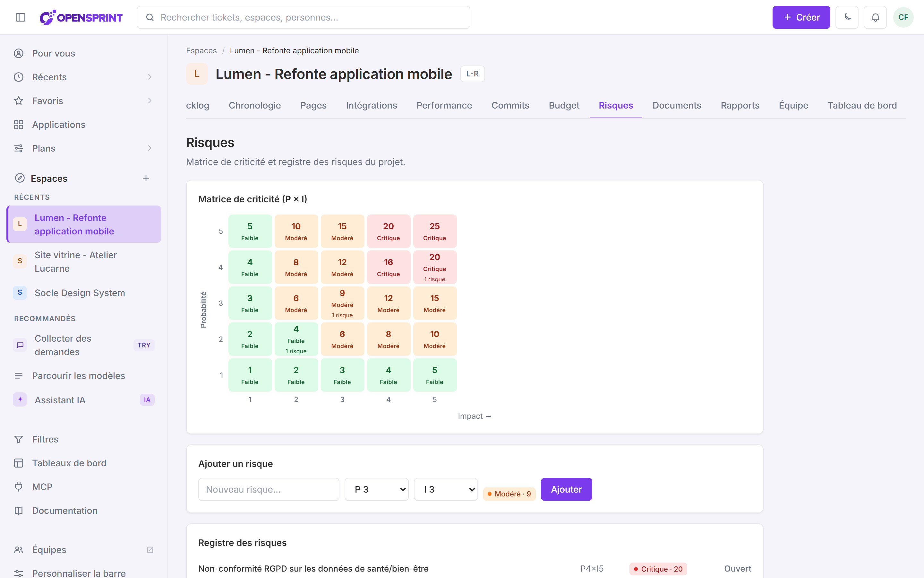The width and height of the screenshot is (924, 578).
Task: Click the Critique · 20 badge in registre
Action: tap(658, 569)
